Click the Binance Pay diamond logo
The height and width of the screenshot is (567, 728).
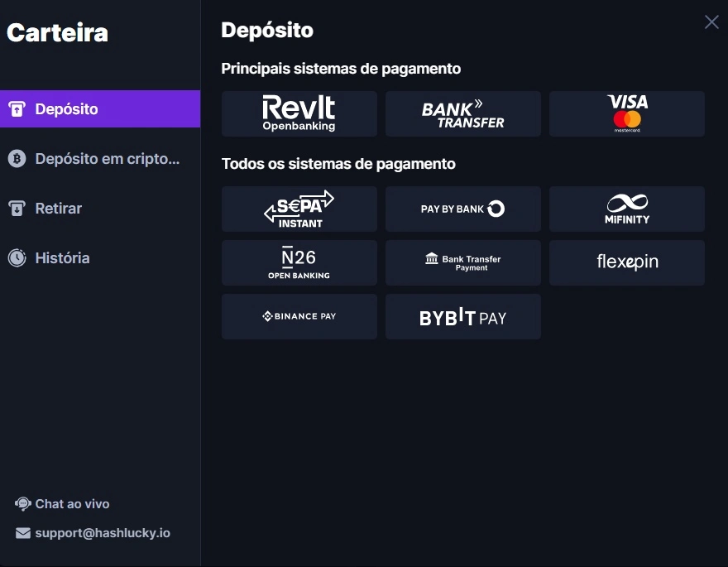(x=266, y=316)
